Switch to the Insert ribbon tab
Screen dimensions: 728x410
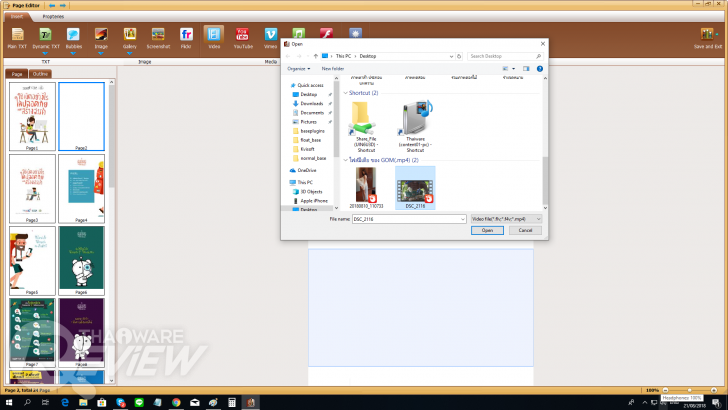17,17
